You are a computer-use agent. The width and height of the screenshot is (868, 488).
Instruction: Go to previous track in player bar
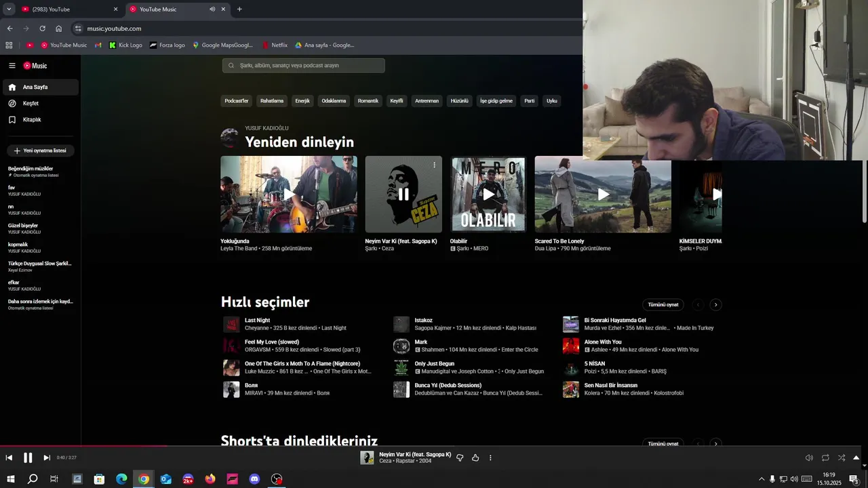(x=9, y=457)
